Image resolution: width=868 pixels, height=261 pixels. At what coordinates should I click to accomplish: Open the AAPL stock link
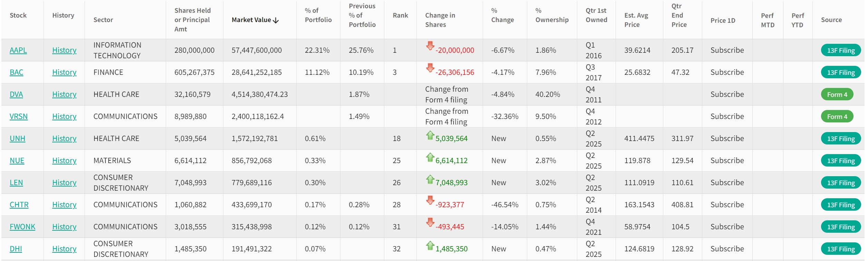[x=18, y=50]
